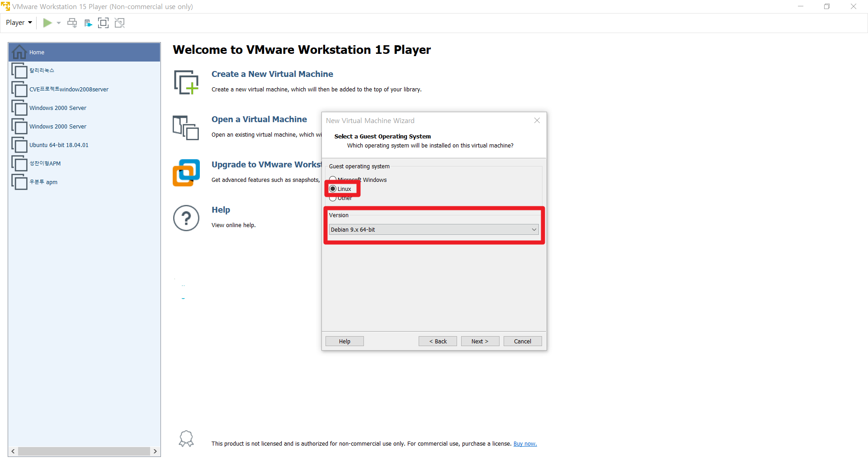Cancel the New Virtual Machine Wizard
Screen dimensions: 868x466
pyautogui.click(x=523, y=341)
